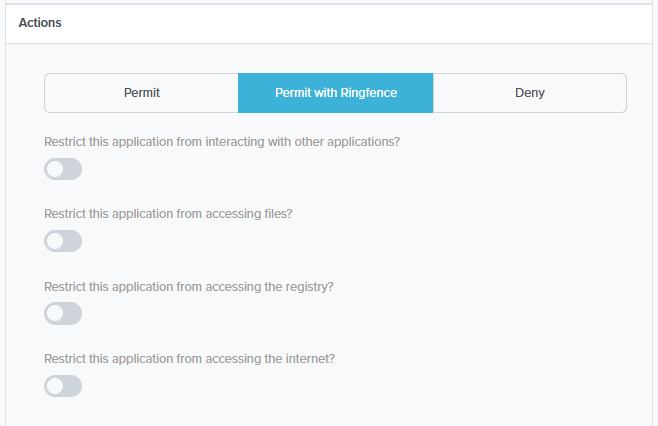Viewport: 658px width, 426px height.
Task: Click the Actions title text
Action: coord(40,23)
